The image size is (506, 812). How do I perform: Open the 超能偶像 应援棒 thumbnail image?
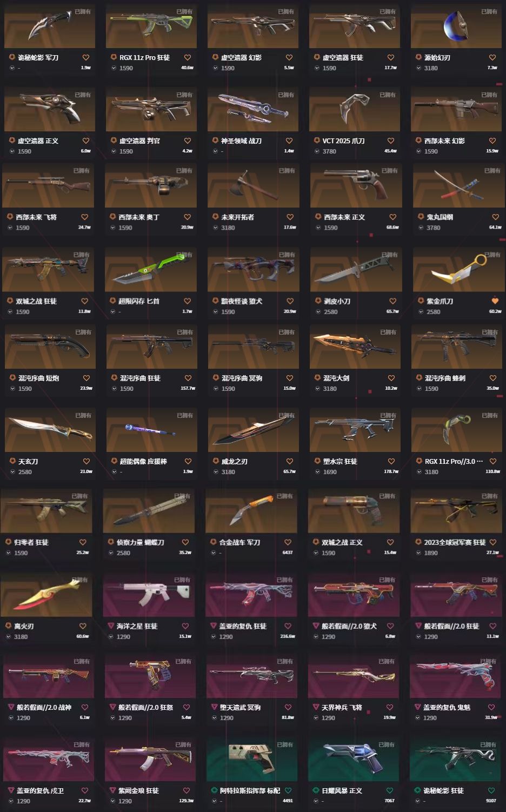(x=152, y=430)
